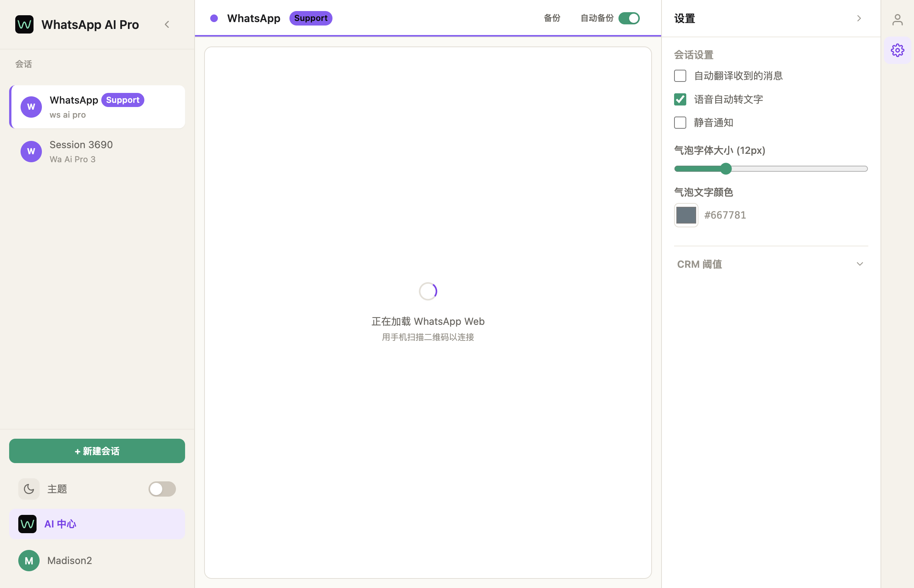Click the 备份 backup button
This screenshot has height=588, width=914.
click(x=552, y=18)
